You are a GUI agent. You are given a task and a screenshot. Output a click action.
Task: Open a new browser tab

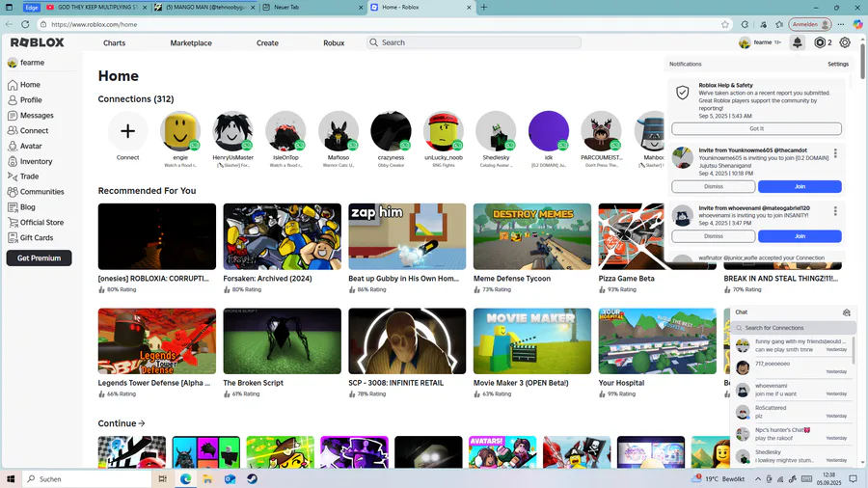tap(484, 7)
